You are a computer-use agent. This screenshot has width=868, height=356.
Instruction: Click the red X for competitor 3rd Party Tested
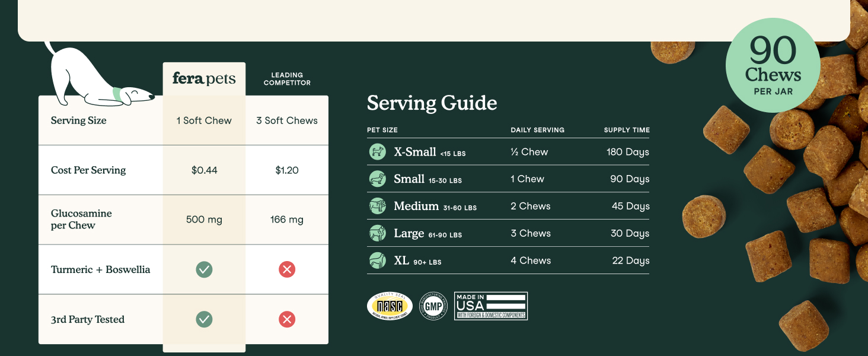[x=287, y=319]
